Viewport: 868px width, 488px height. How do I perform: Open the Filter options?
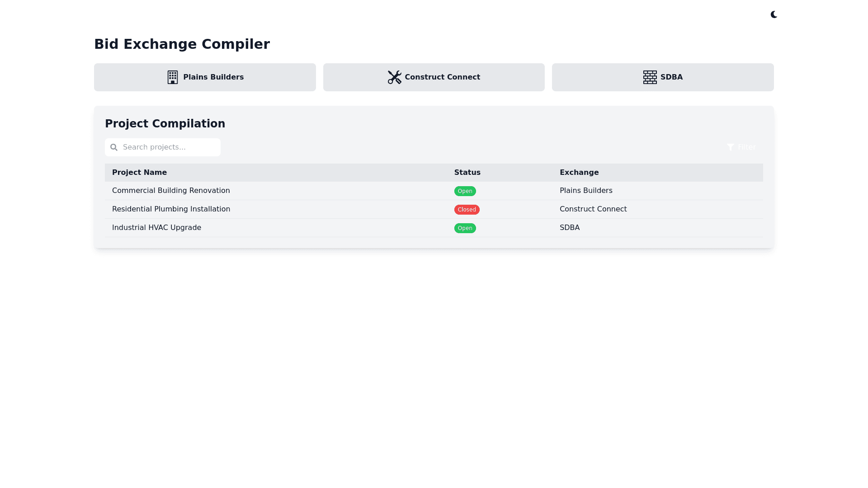746,147
